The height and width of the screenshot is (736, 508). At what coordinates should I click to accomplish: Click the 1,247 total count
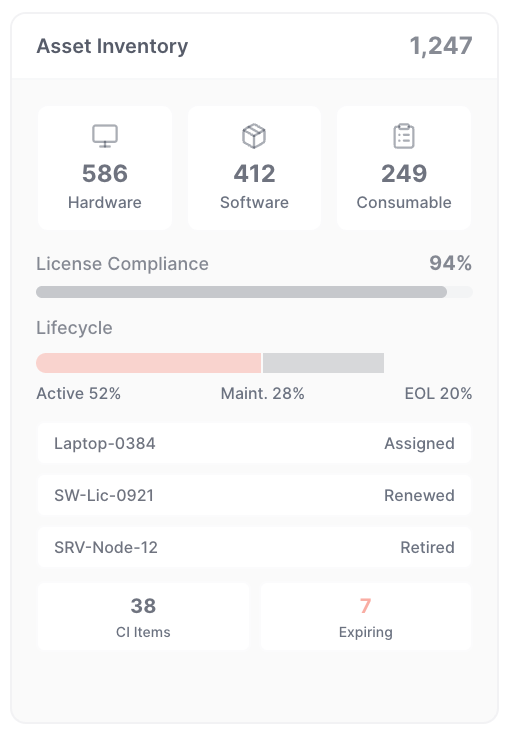[x=441, y=46]
